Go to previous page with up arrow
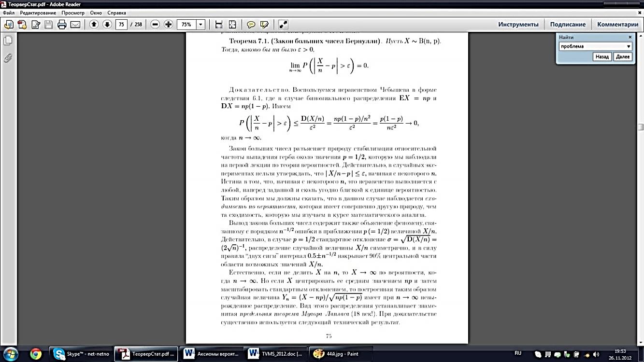This screenshot has height=362, width=644. pos(94,24)
